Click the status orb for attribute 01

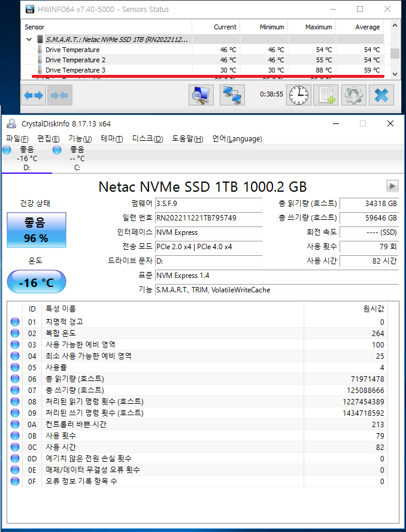tap(15, 322)
